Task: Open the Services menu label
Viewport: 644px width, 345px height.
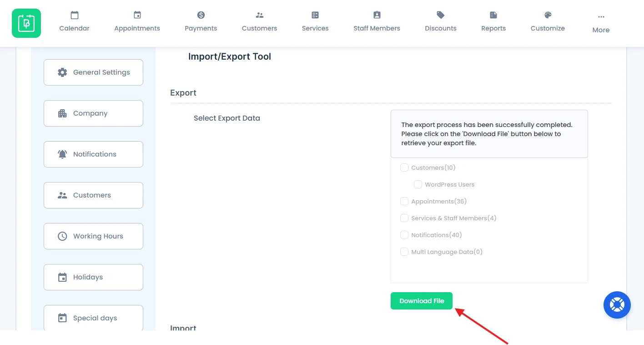Action: (x=315, y=28)
